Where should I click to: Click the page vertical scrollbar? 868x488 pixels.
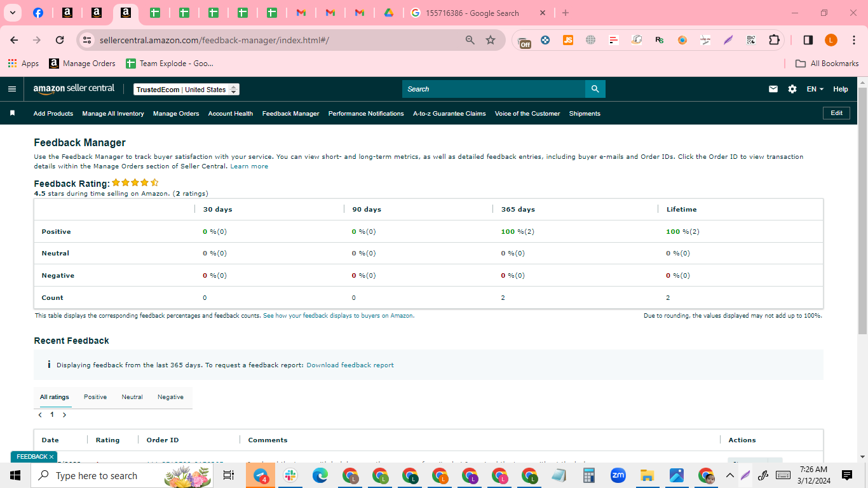(862, 210)
